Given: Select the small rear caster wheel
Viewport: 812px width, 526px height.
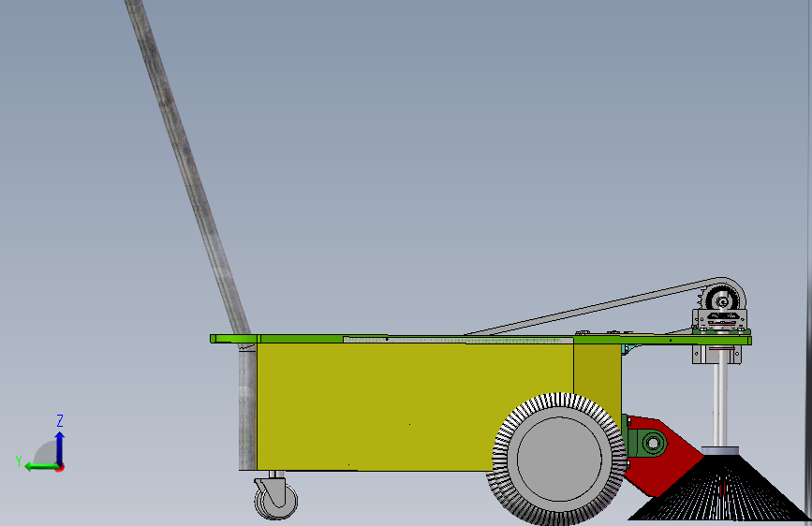Looking at the screenshot, I should click(x=276, y=499).
